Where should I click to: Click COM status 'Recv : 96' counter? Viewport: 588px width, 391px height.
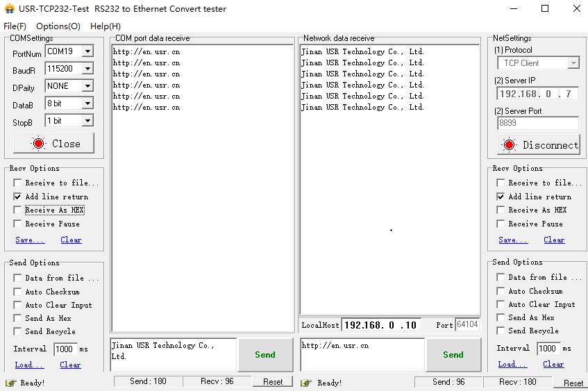pos(217,381)
